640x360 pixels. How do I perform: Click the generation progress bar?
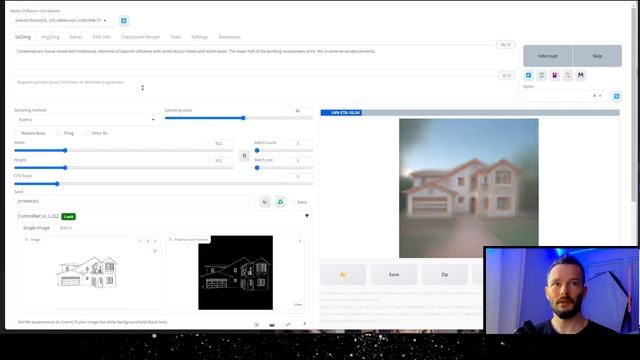click(470, 113)
